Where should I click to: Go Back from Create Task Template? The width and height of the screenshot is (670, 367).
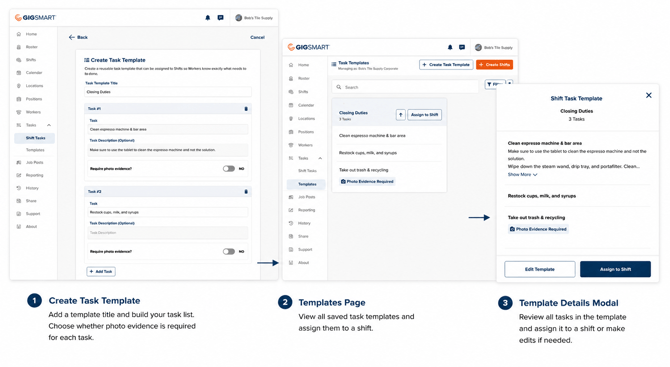(78, 38)
